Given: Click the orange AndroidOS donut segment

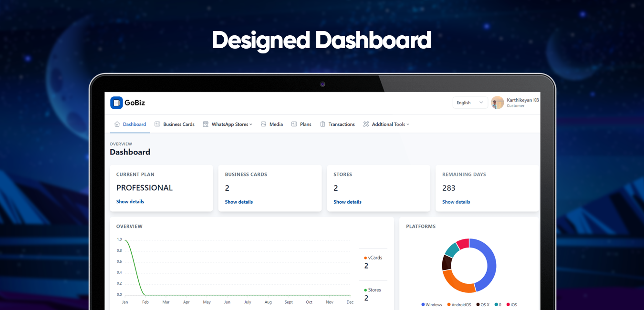Looking at the screenshot, I should (456, 283).
